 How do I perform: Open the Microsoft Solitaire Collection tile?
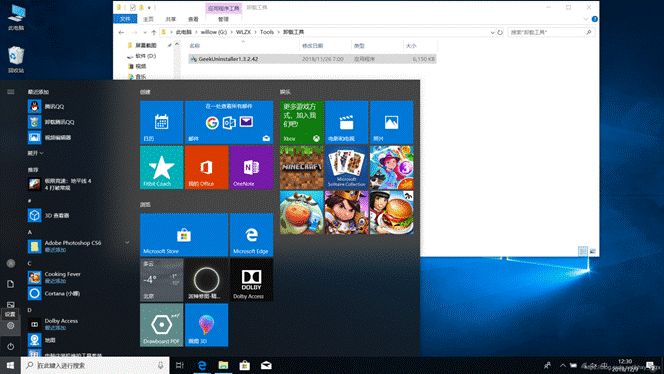click(346, 167)
